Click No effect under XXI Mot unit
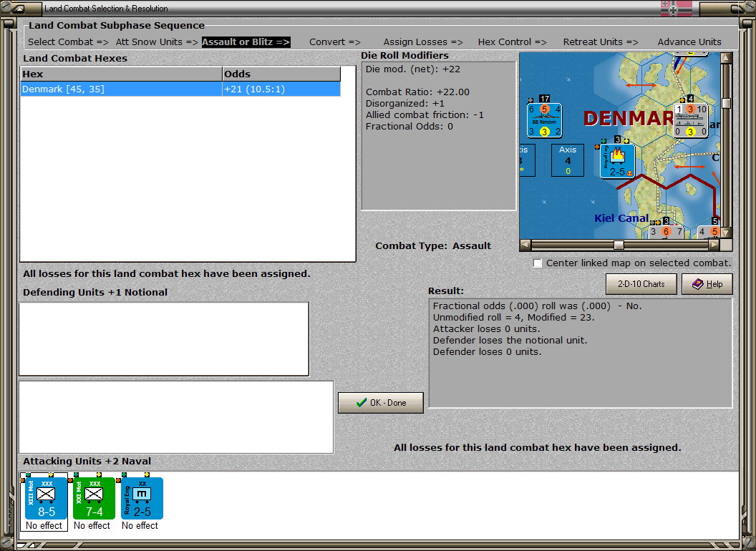 pyautogui.click(x=92, y=525)
